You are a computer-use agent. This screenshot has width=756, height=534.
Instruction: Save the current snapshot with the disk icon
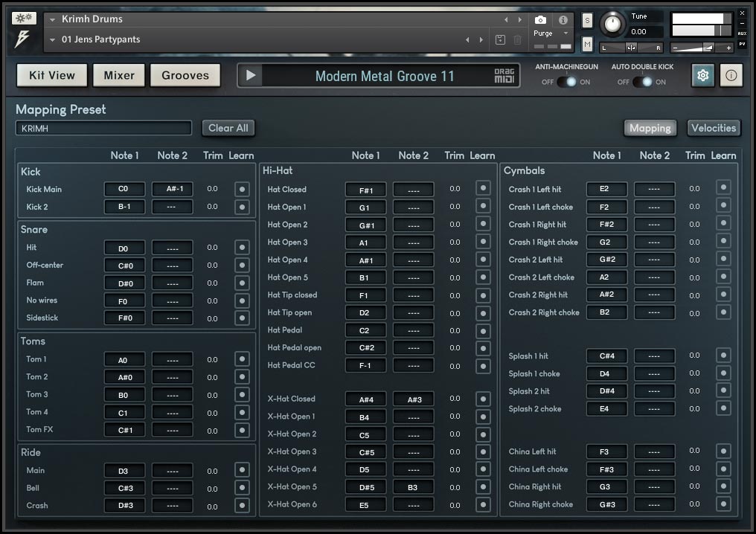point(501,40)
